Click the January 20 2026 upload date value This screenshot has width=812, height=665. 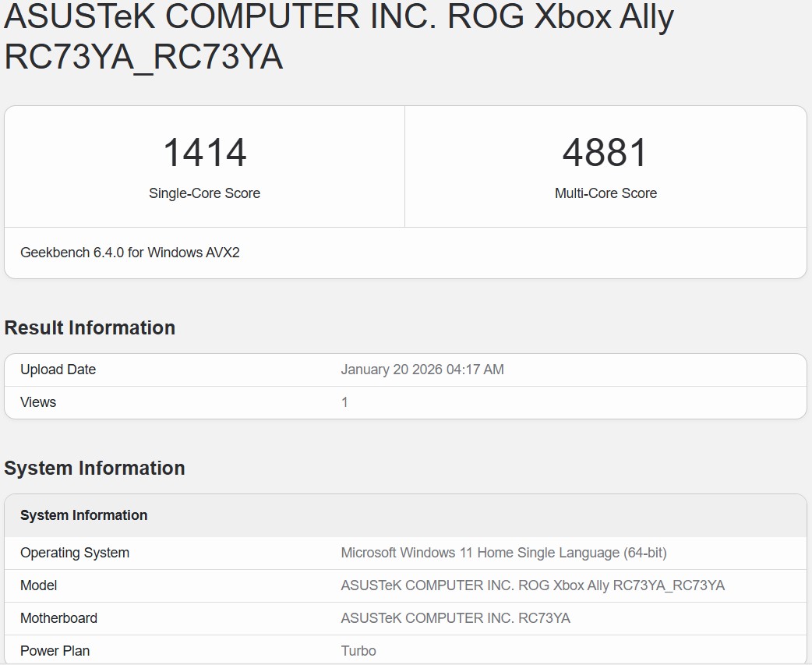click(x=422, y=370)
